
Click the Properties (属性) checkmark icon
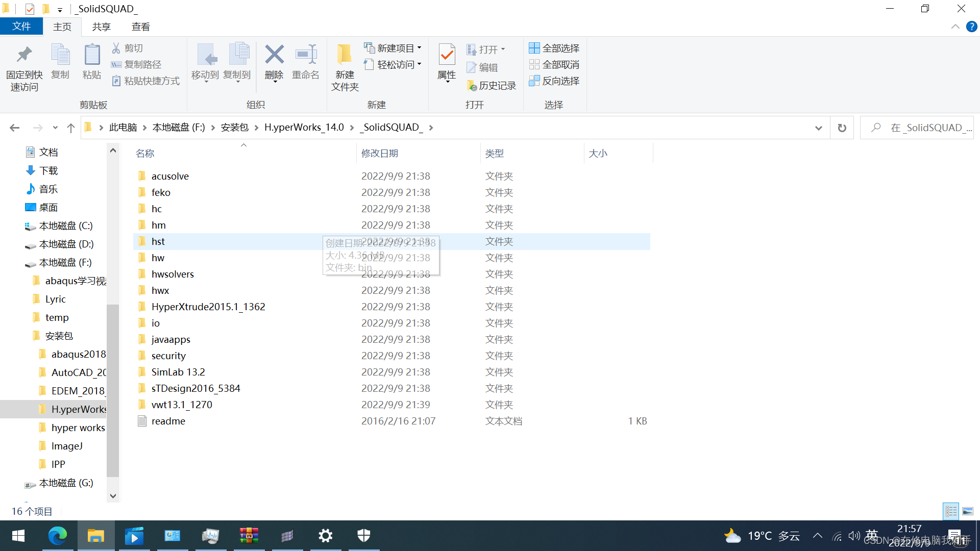pos(447,55)
